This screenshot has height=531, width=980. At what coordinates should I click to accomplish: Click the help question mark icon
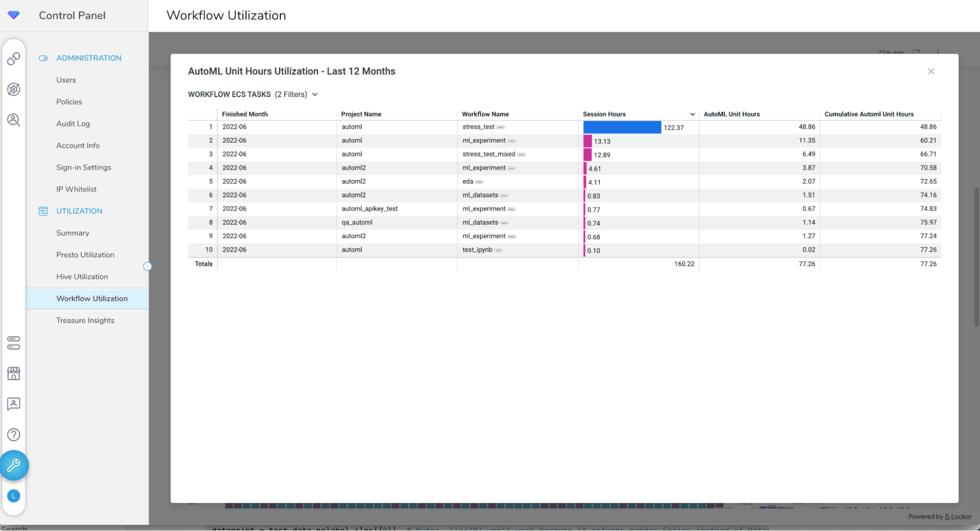click(x=14, y=434)
